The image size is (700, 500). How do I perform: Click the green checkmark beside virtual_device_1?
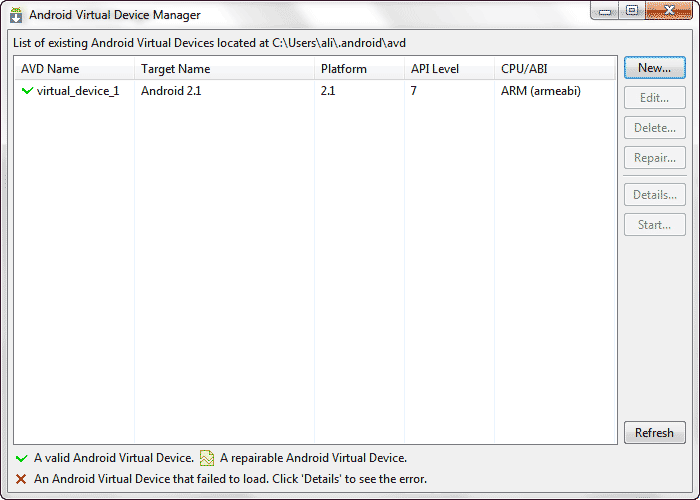click(x=27, y=91)
